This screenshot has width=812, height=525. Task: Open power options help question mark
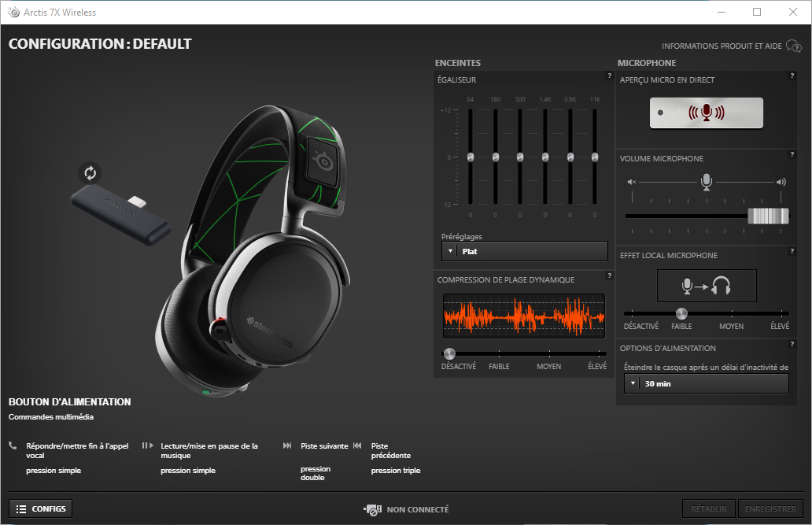[792, 344]
